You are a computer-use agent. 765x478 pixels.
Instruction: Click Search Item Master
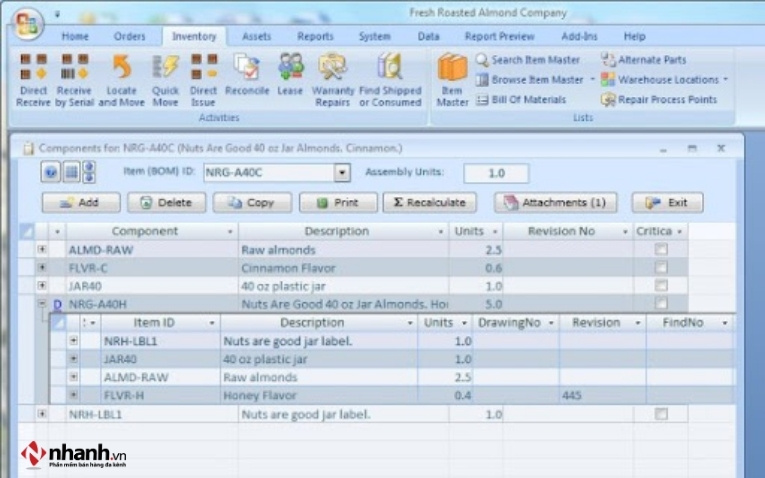click(x=528, y=60)
